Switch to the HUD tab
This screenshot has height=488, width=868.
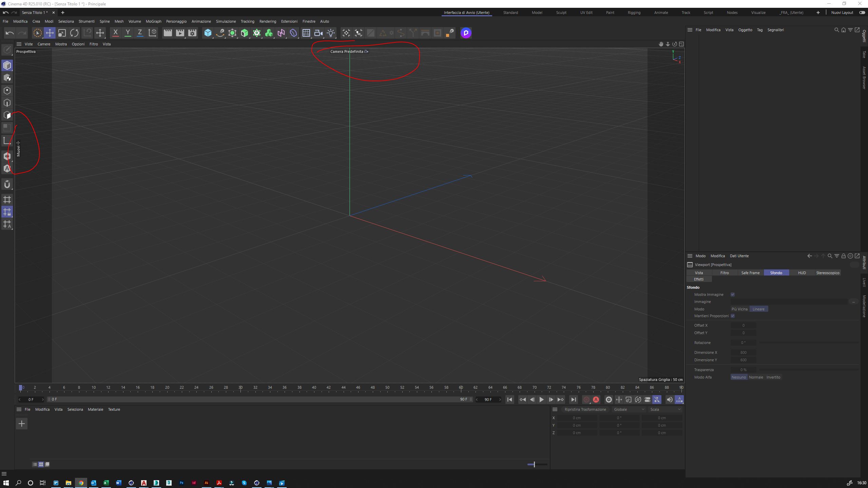(x=802, y=273)
